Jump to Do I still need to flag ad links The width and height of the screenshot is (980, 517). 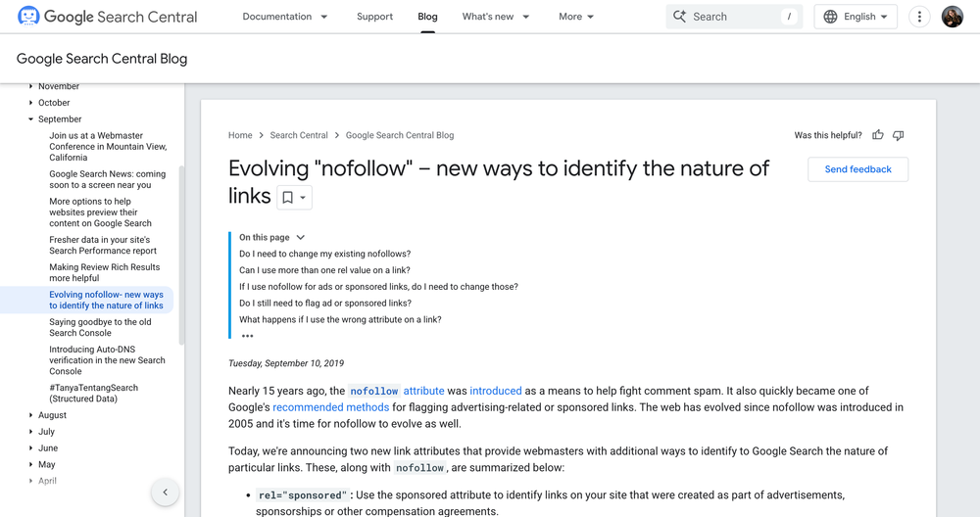[325, 303]
